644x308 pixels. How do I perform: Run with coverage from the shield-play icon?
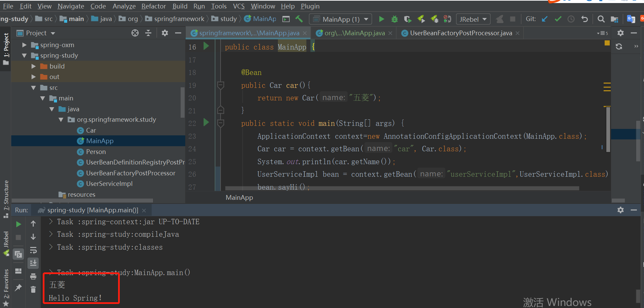[x=408, y=19]
